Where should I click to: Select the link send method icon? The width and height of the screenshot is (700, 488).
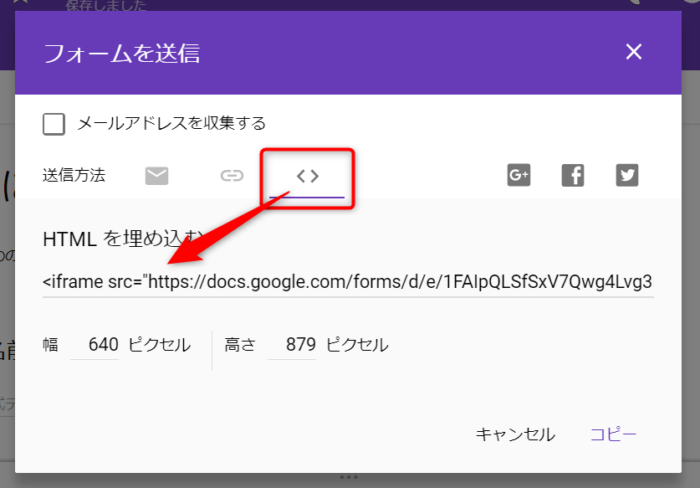tap(232, 176)
